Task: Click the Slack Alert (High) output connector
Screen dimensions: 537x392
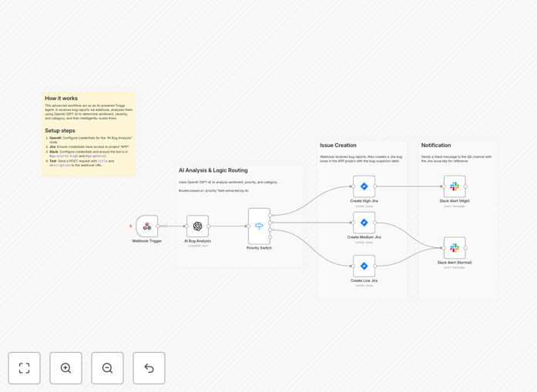Action: coord(465,186)
